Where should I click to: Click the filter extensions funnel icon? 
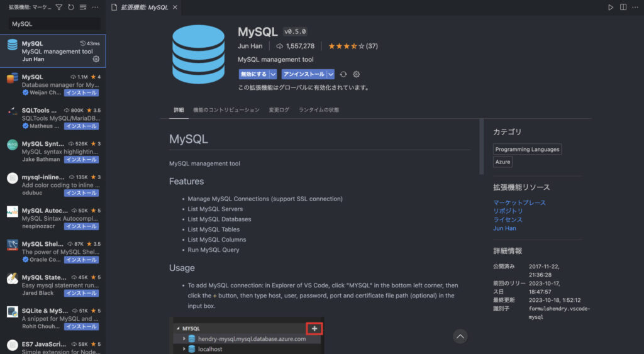coord(58,7)
